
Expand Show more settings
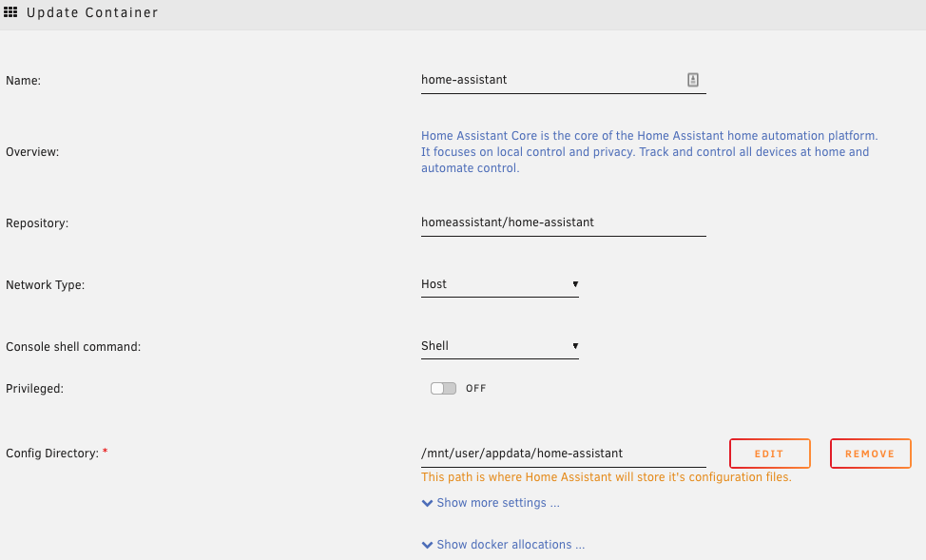(x=491, y=503)
